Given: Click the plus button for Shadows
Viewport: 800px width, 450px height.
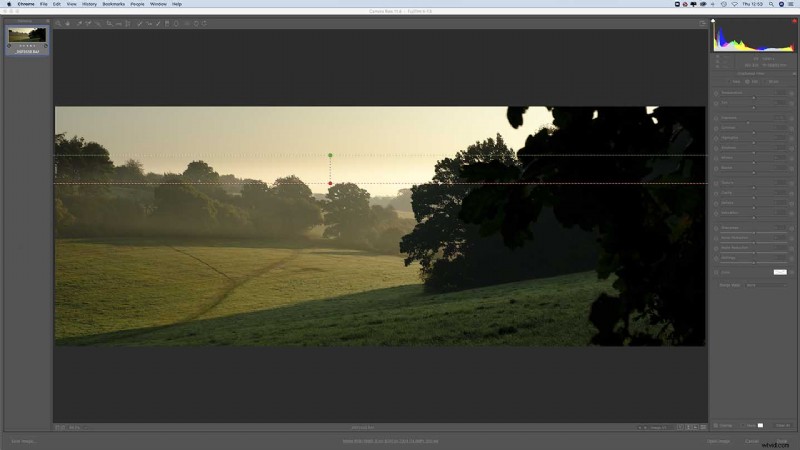Looking at the screenshot, I should pos(792,148).
